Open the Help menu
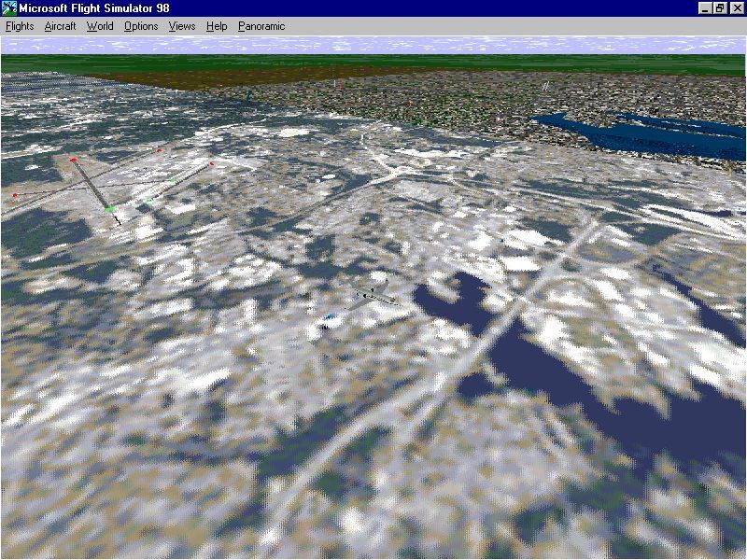This screenshot has height=560, width=747. pos(217,26)
